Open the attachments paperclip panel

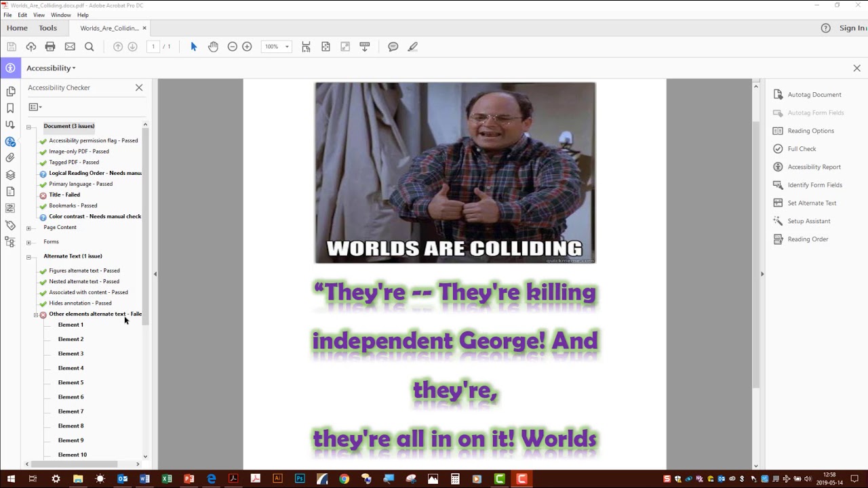tap(10, 158)
